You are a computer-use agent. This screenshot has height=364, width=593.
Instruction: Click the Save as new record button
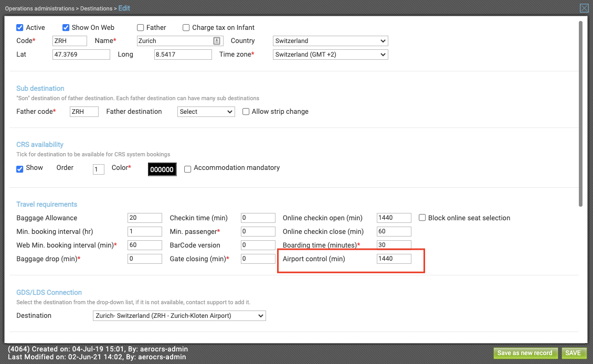525,353
